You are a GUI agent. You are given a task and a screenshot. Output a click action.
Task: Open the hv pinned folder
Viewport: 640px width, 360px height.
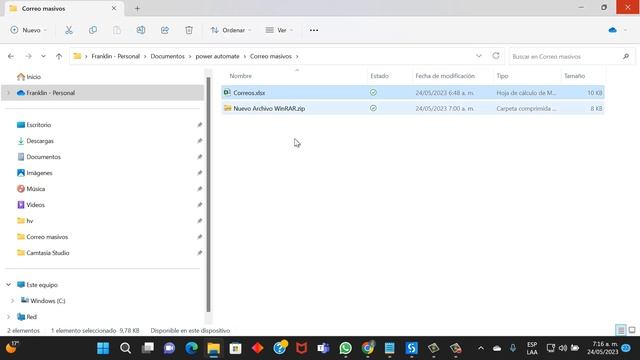pos(25,221)
